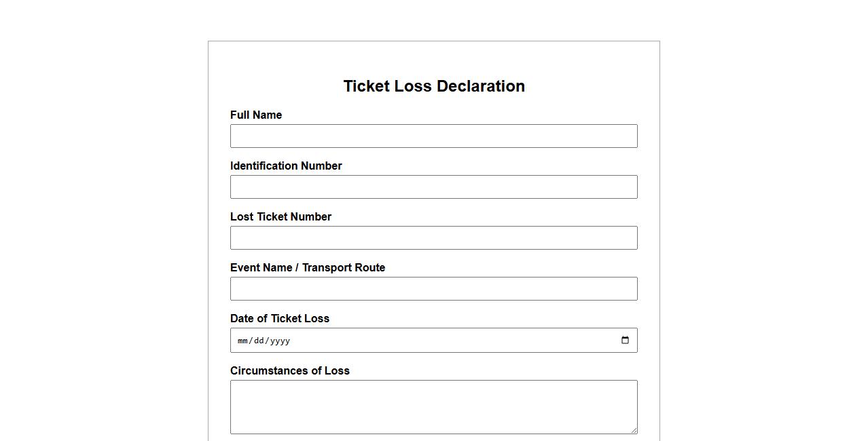Select the dd day segment of date

click(259, 341)
